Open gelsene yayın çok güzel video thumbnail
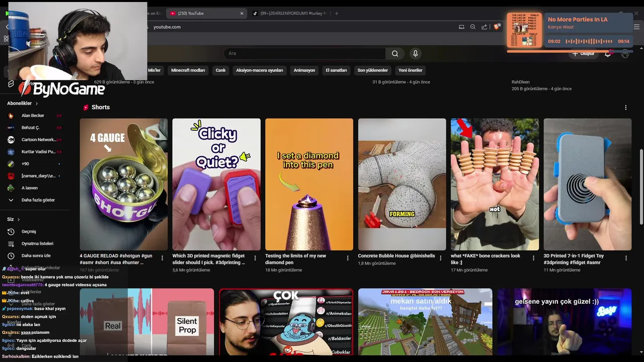This screenshot has height=362, width=644. click(565, 322)
